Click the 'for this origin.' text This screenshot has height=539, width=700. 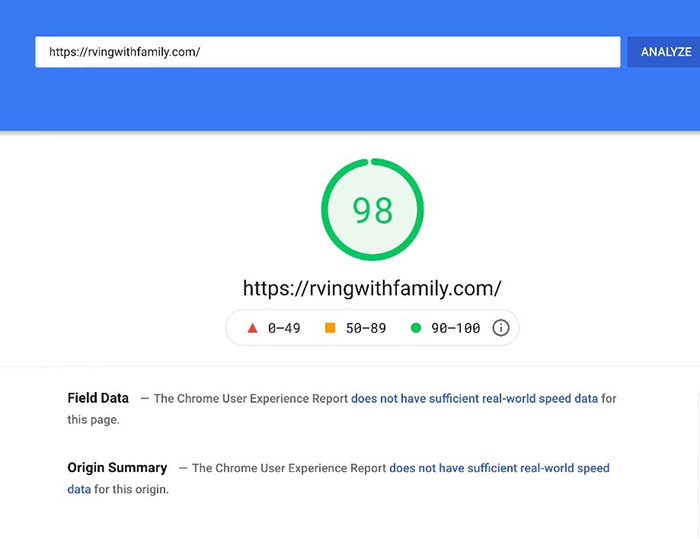pos(132,489)
